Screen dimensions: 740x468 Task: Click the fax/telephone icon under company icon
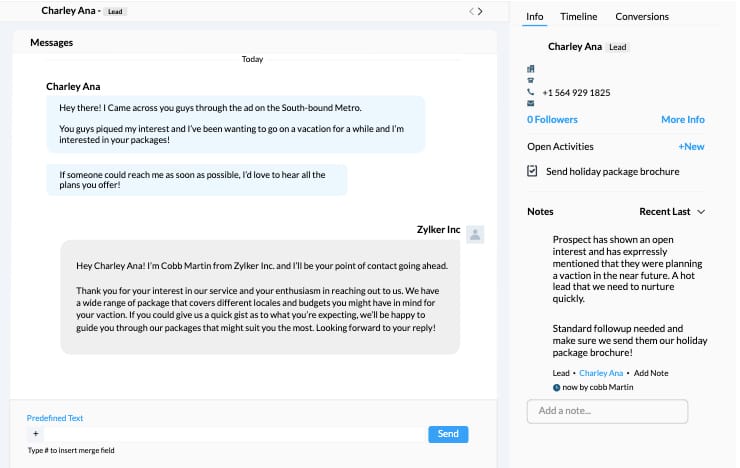[x=531, y=81]
